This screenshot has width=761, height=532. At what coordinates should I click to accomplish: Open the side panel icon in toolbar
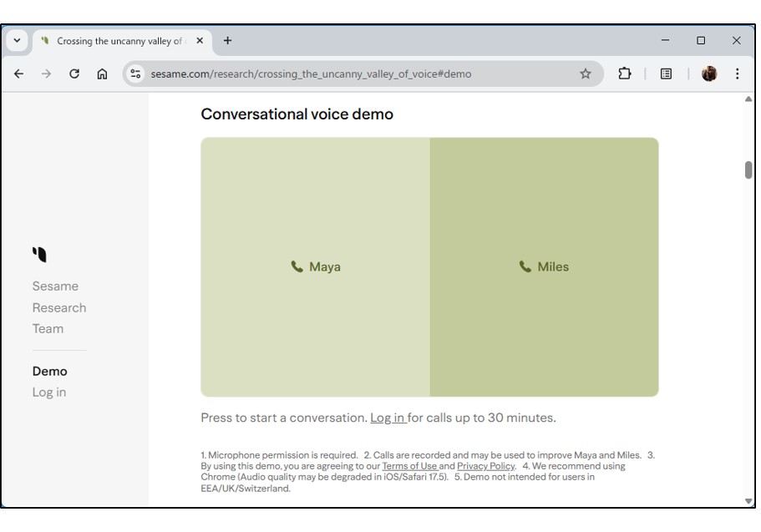point(666,73)
